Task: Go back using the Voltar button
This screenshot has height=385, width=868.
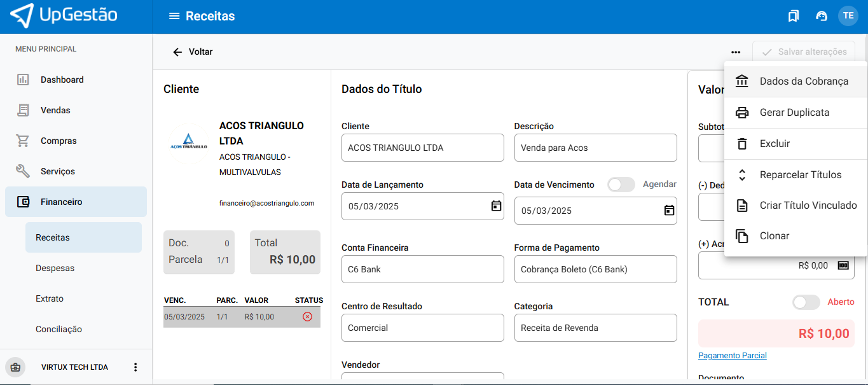Action: tap(193, 52)
